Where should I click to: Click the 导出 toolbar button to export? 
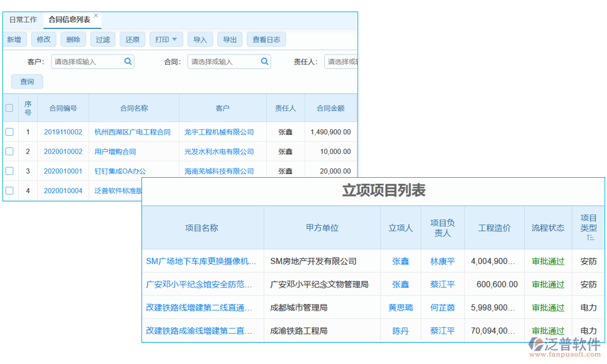coord(229,39)
